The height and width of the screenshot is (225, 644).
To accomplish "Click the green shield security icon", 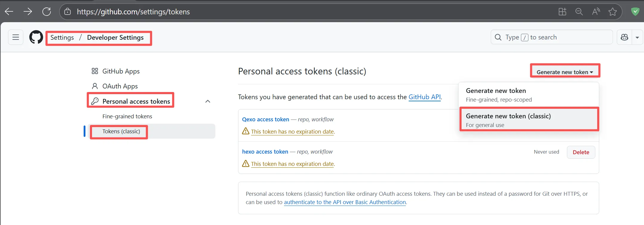I will 635,12.
